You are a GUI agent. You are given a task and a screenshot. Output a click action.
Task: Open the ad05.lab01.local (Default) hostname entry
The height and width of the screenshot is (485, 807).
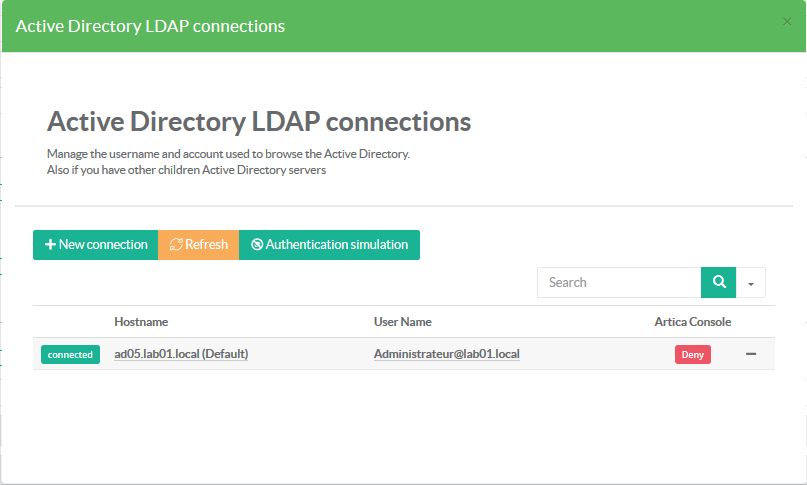(181, 354)
